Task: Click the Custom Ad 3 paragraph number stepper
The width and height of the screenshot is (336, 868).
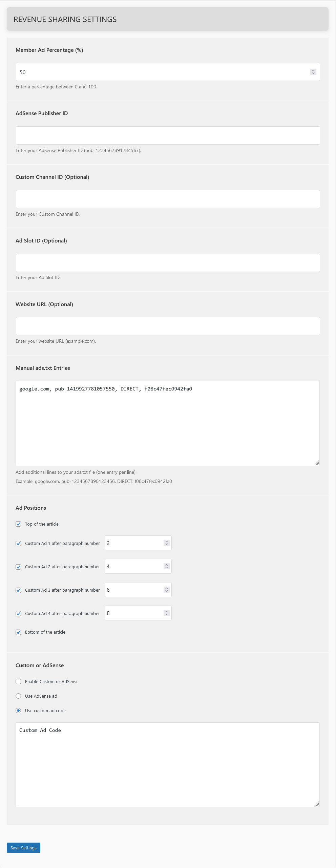Action: pyautogui.click(x=166, y=590)
